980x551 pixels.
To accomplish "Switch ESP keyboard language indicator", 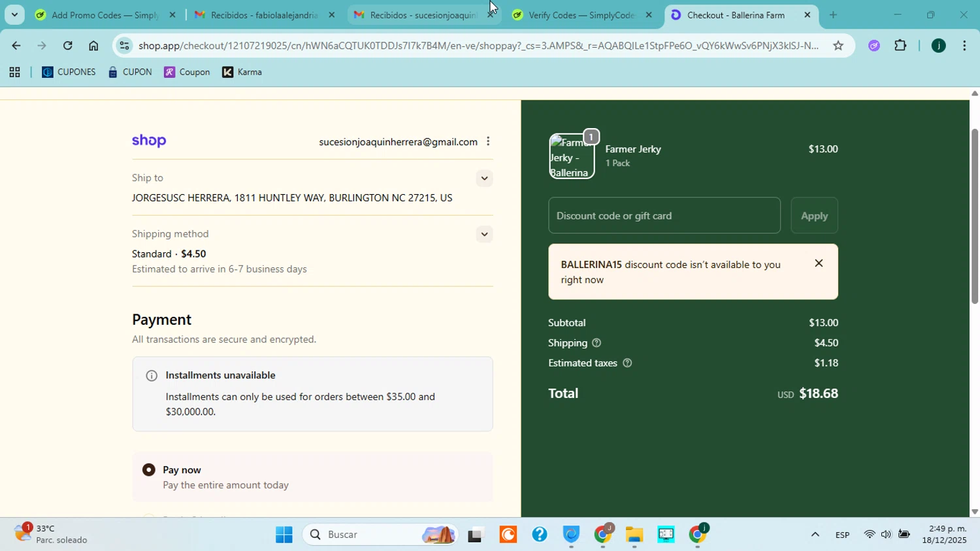I will coord(842,535).
